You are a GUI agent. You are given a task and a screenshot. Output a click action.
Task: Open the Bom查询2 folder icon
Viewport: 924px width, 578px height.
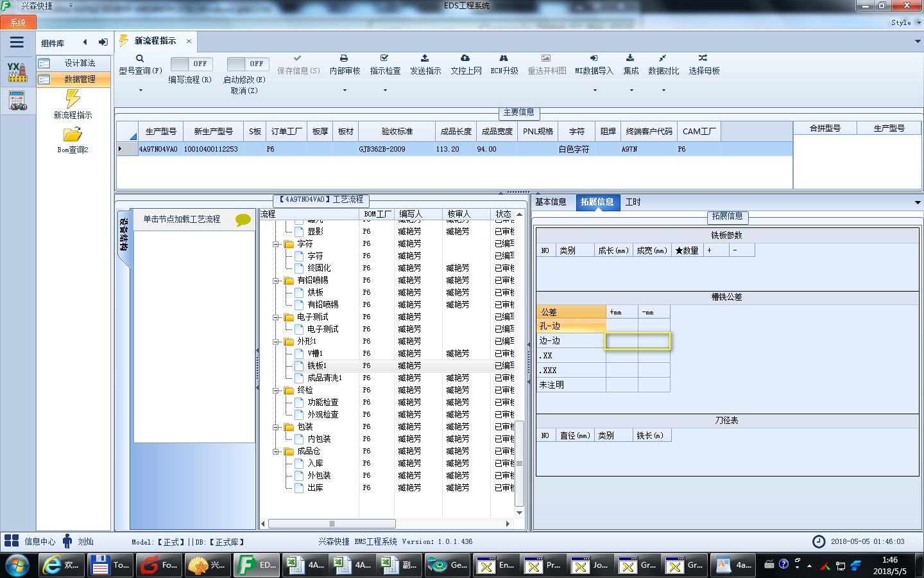[x=73, y=134]
